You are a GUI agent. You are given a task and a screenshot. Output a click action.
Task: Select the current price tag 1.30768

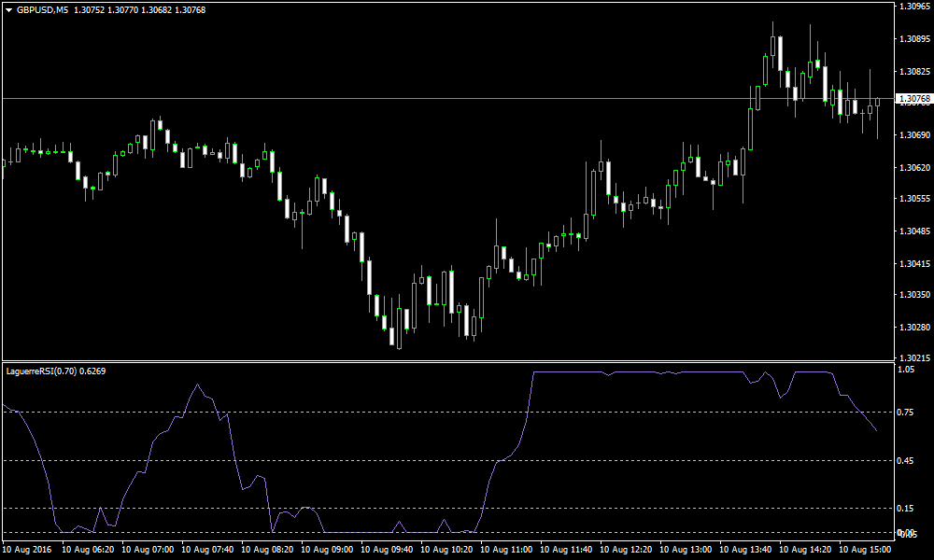coord(913,99)
